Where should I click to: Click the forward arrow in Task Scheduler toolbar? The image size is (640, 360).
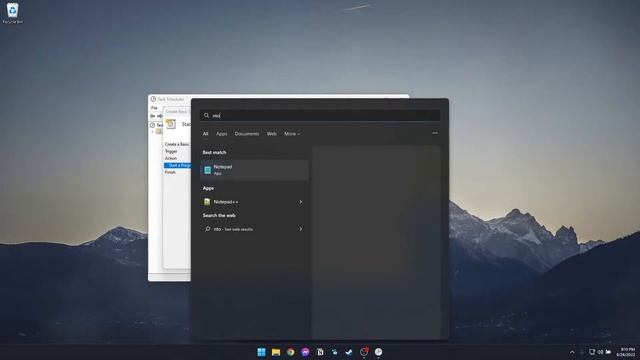[160, 116]
